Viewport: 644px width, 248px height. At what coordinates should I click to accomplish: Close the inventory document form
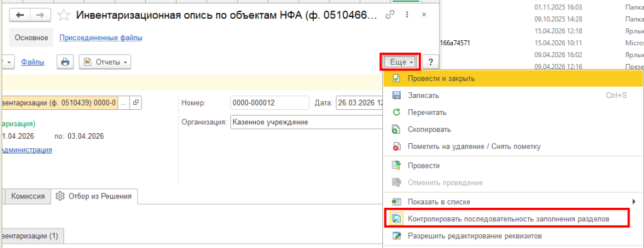[x=425, y=15]
